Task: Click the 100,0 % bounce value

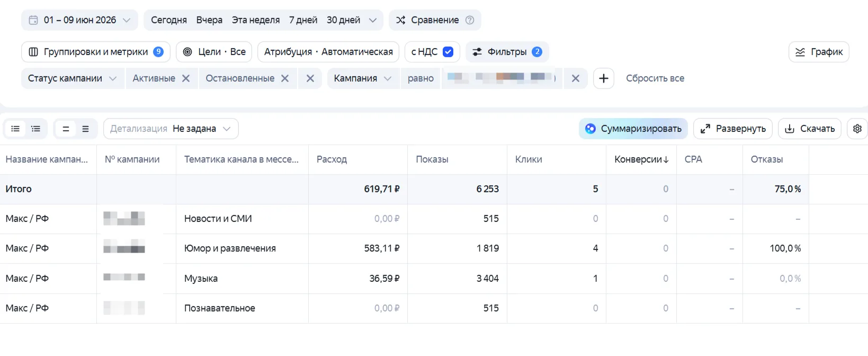Action: 785,248
